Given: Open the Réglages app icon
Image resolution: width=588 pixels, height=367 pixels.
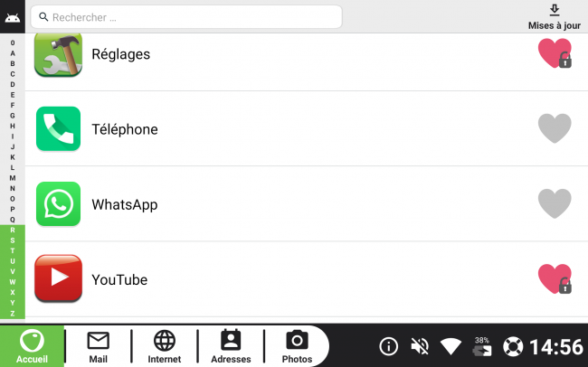Looking at the screenshot, I should tap(58, 55).
